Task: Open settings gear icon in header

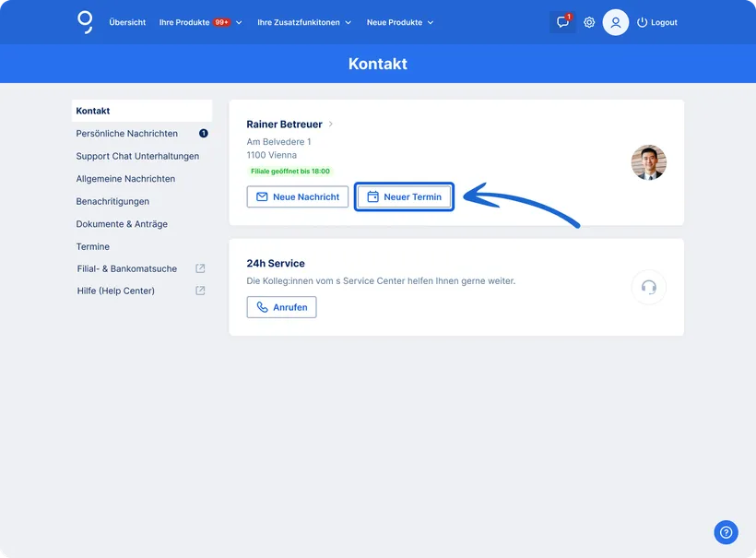Action: (589, 22)
